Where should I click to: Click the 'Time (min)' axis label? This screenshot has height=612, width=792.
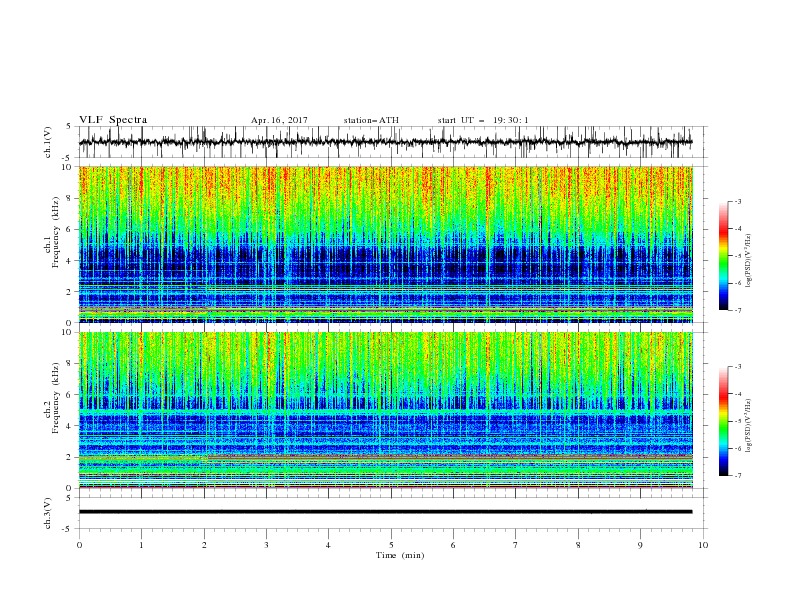(x=400, y=555)
